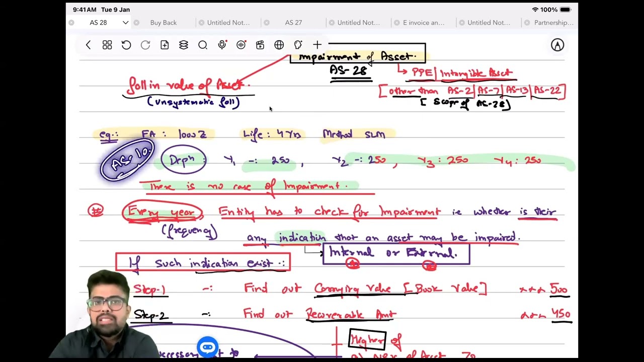644x362 pixels.
Task: Click the screen recording camera icon
Action: pos(260,45)
